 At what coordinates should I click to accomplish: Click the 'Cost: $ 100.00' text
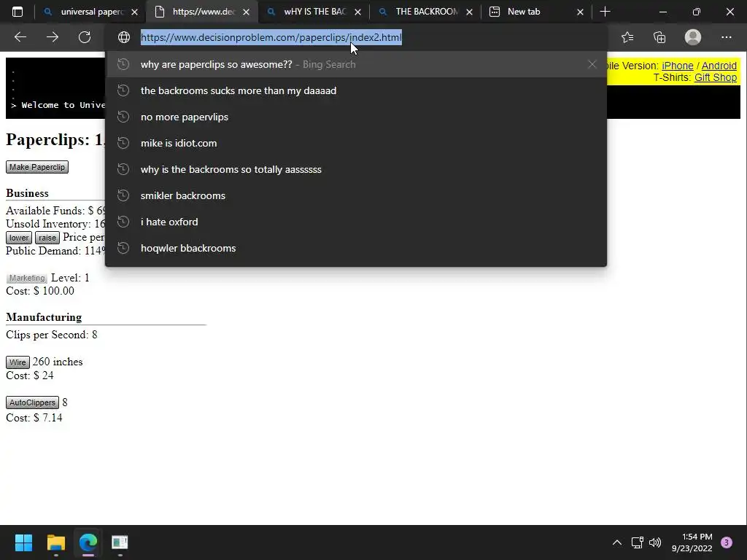(40, 291)
